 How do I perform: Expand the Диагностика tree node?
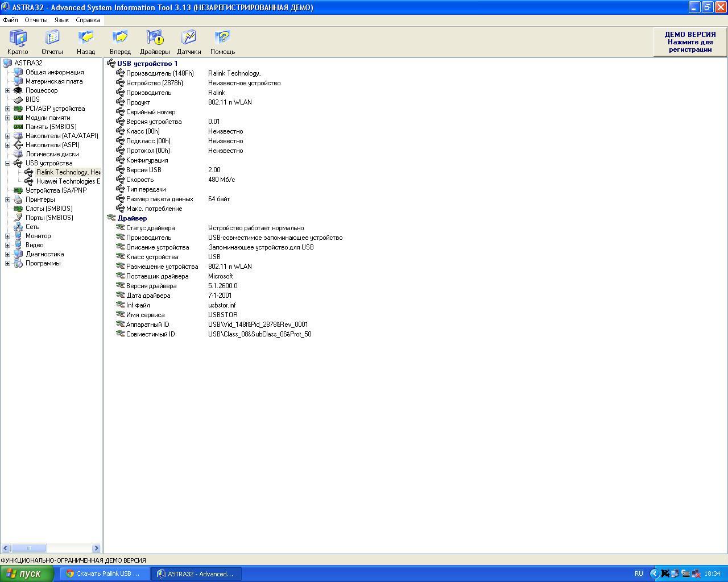point(7,254)
